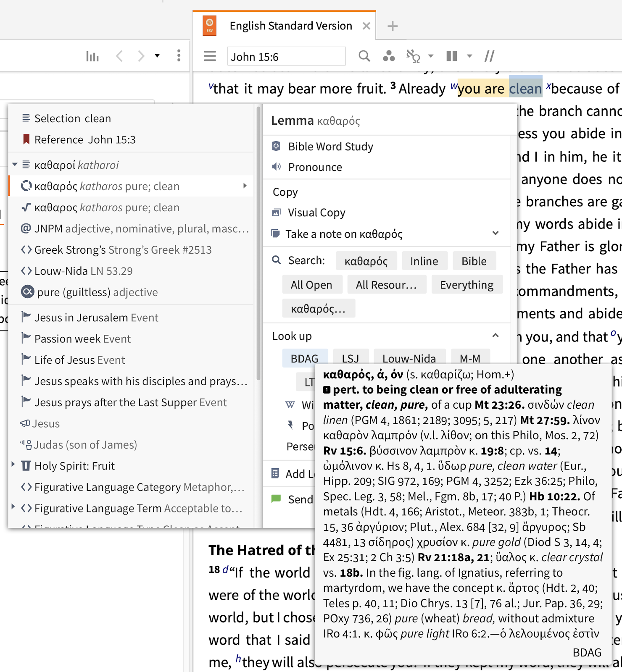622x672 pixels.
Task: Open the history dropdown arrow in left panel
Action: click(x=157, y=56)
